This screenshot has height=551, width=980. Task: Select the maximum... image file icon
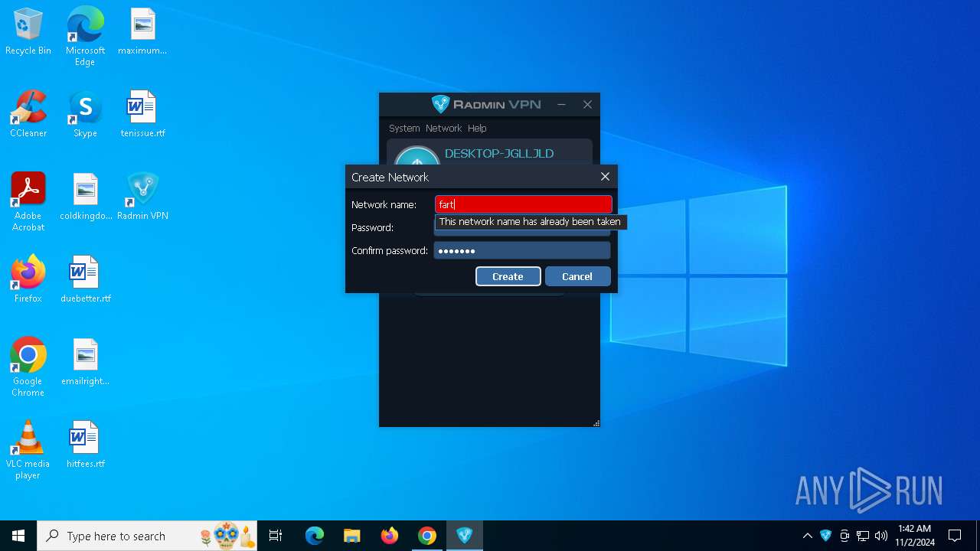pyautogui.click(x=142, y=32)
